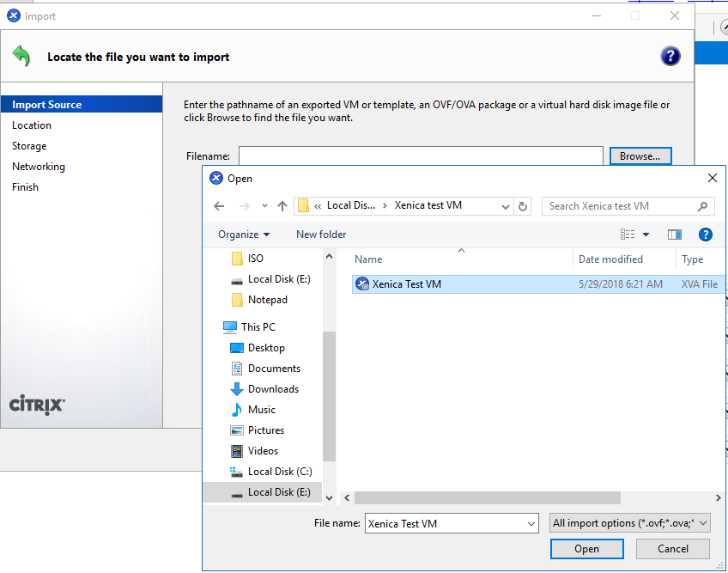Click the 5/29/2018 6:21 AM date cell
Viewport: 728px width, 573px height.
621,284
